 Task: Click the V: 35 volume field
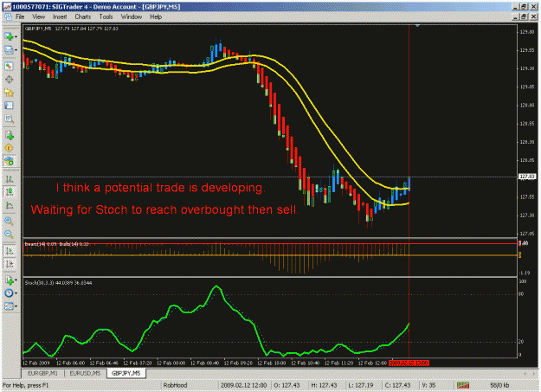click(428, 385)
